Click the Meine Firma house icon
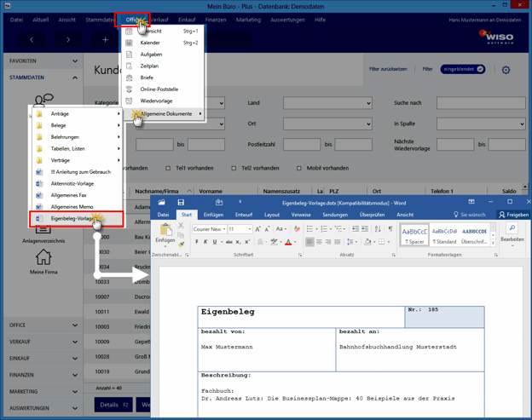 tap(43, 257)
